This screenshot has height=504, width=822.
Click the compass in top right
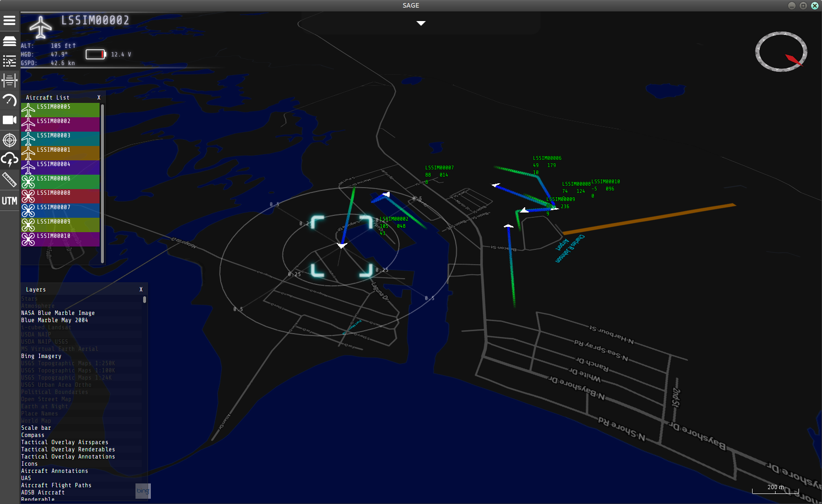(781, 52)
